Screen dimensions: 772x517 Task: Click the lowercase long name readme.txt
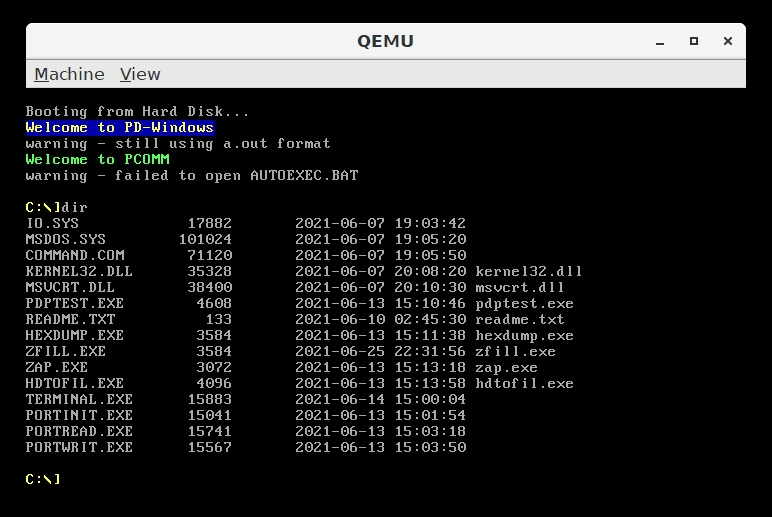pyautogui.click(x=520, y=320)
